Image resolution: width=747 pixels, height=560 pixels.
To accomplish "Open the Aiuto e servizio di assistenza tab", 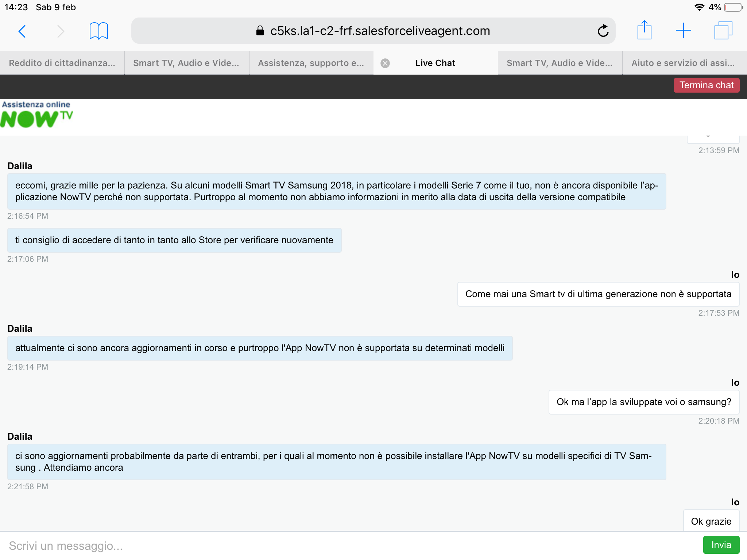I will click(x=685, y=63).
